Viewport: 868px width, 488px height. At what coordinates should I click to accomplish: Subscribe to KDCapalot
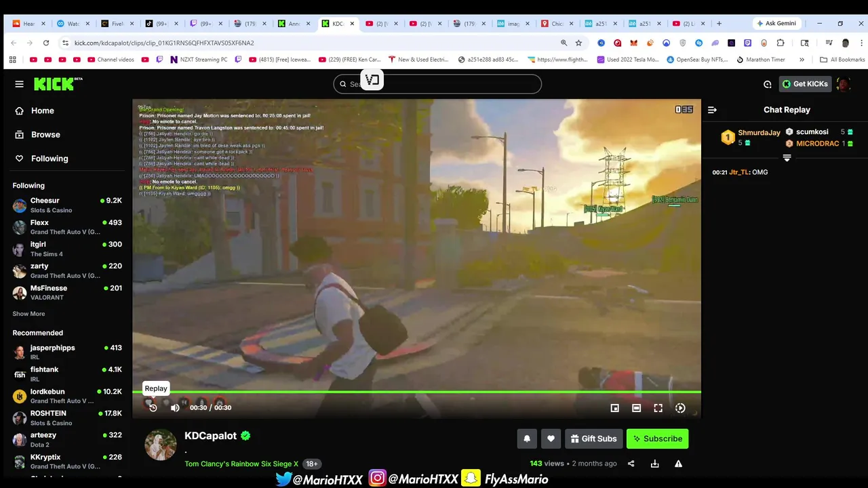[x=657, y=439]
